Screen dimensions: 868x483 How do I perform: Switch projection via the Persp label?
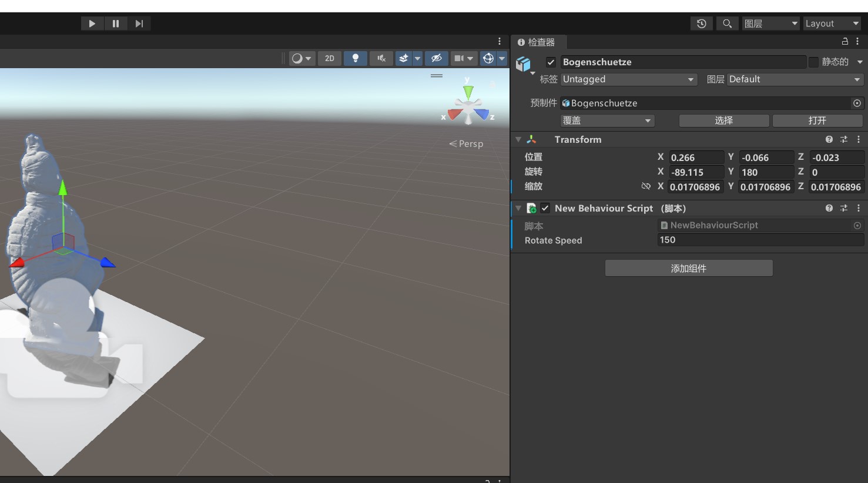467,144
